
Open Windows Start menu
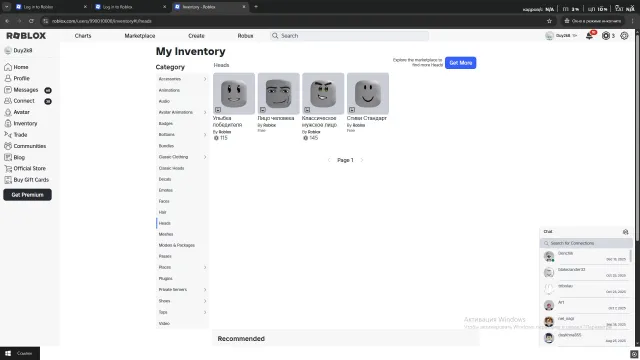pyautogui.click(x=8, y=353)
